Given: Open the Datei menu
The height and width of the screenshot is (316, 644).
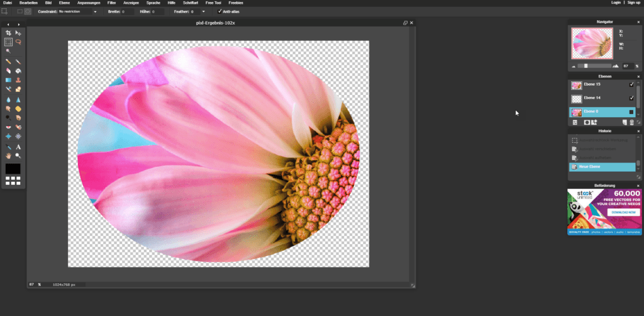Looking at the screenshot, I should [8, 3].
